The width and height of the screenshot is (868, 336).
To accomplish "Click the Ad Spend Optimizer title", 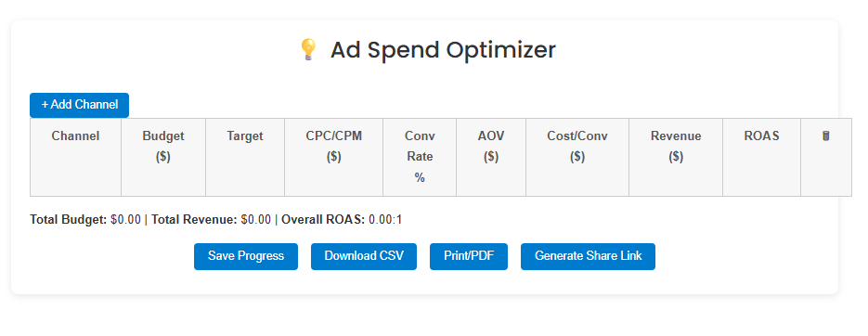I will tap(443, 50).
